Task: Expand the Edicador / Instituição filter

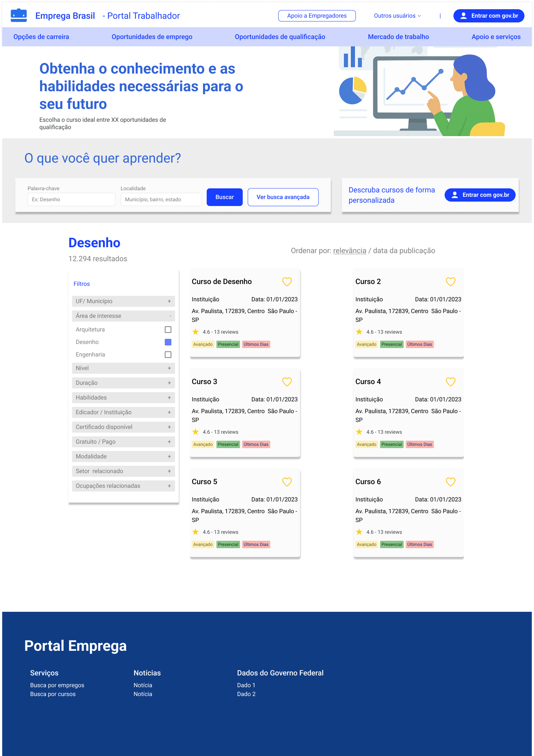Action: point(124,412)
